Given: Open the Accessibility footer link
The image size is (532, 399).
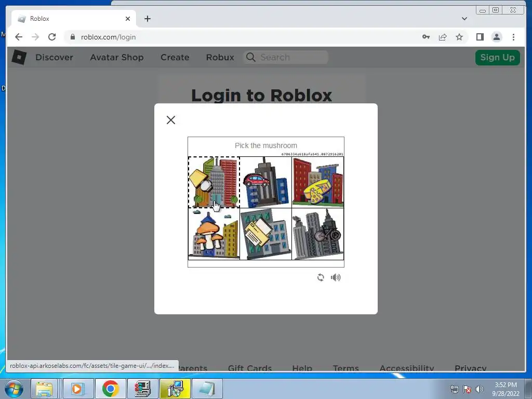Looking at the screenshot, I should [x=407, y=368].
